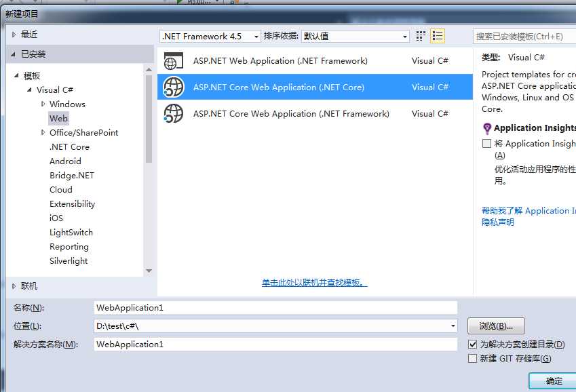Expand the 最近 section
The image size is (576, 392).
click(x=14, y=35)
